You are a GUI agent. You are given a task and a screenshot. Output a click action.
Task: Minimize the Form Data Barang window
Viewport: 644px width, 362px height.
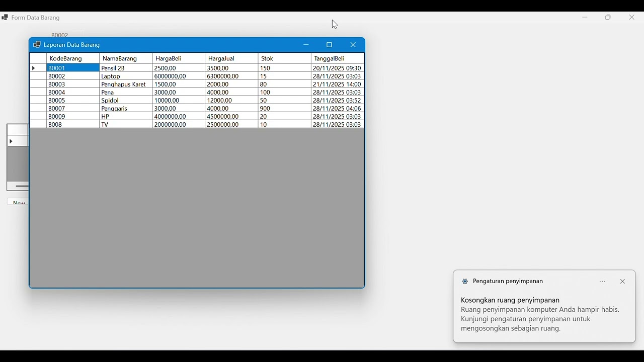tap(585, 18)
